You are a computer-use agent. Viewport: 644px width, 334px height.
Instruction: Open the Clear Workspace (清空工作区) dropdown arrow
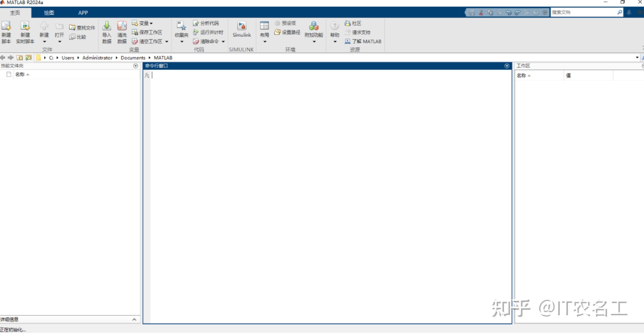tap(167, 41)
